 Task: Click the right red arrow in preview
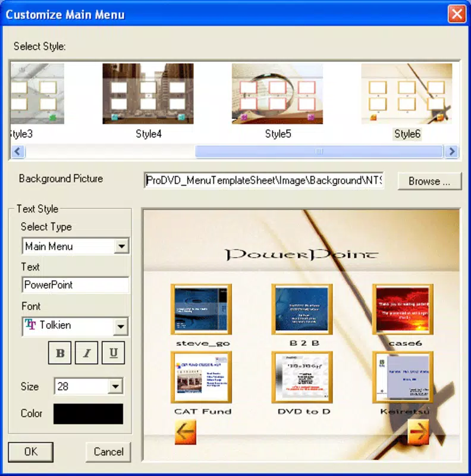tap(419, 432)
